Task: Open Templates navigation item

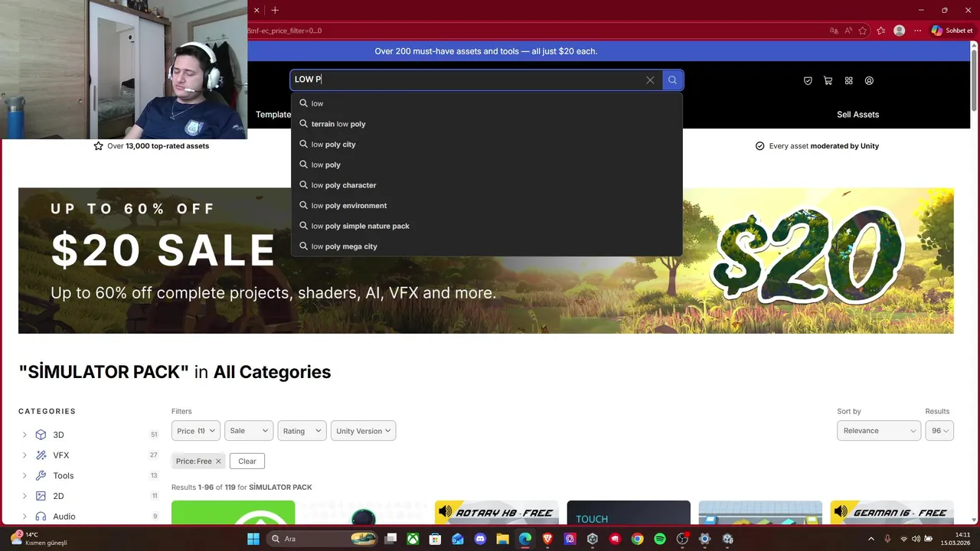Action: click(273, 114)
